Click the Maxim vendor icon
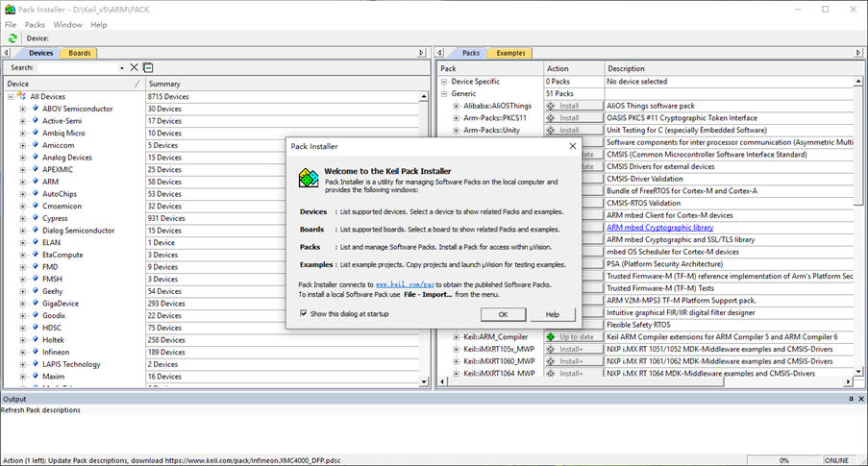The image size is (868, 466). click(36, 377)
